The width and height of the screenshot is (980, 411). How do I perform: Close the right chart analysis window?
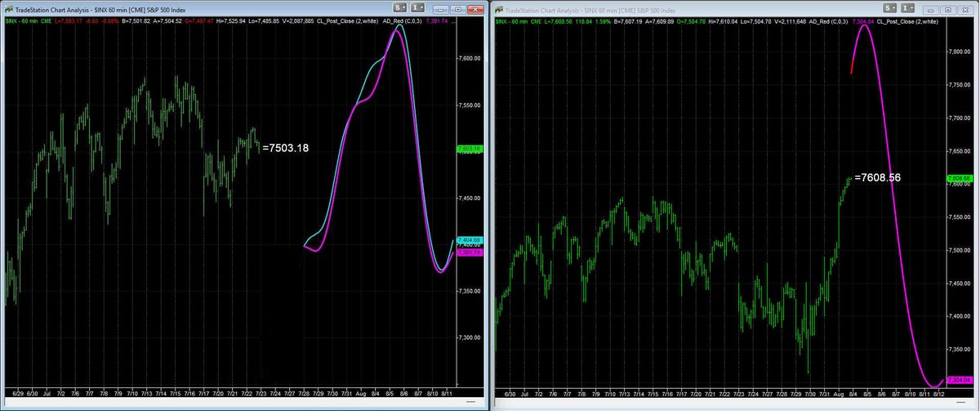coord(966,10)
